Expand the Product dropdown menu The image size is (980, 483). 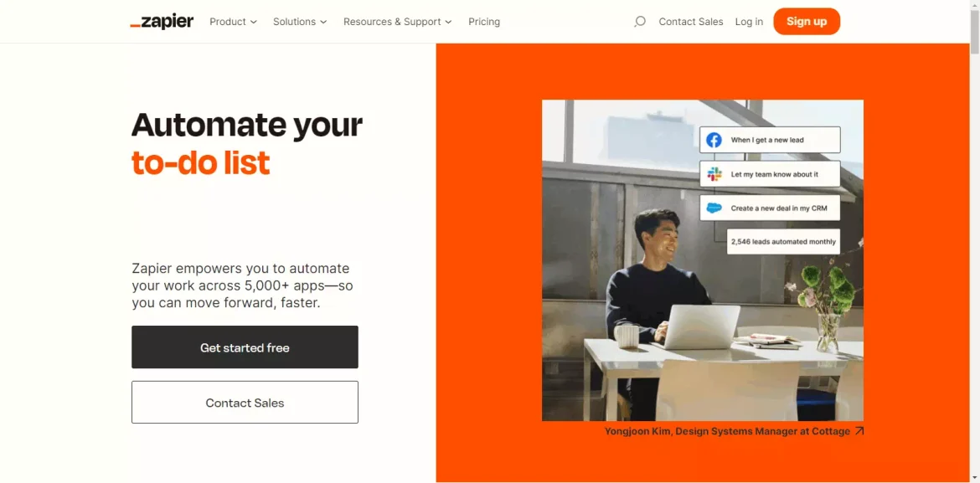233,22
